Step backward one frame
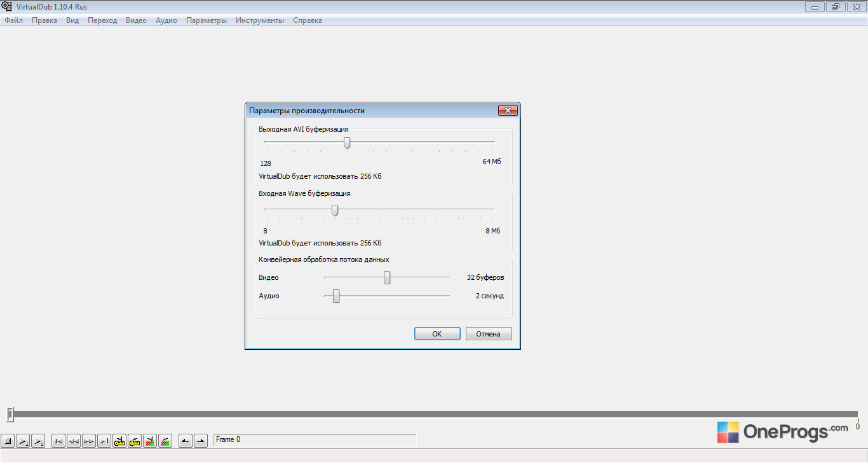 (74, 441)
